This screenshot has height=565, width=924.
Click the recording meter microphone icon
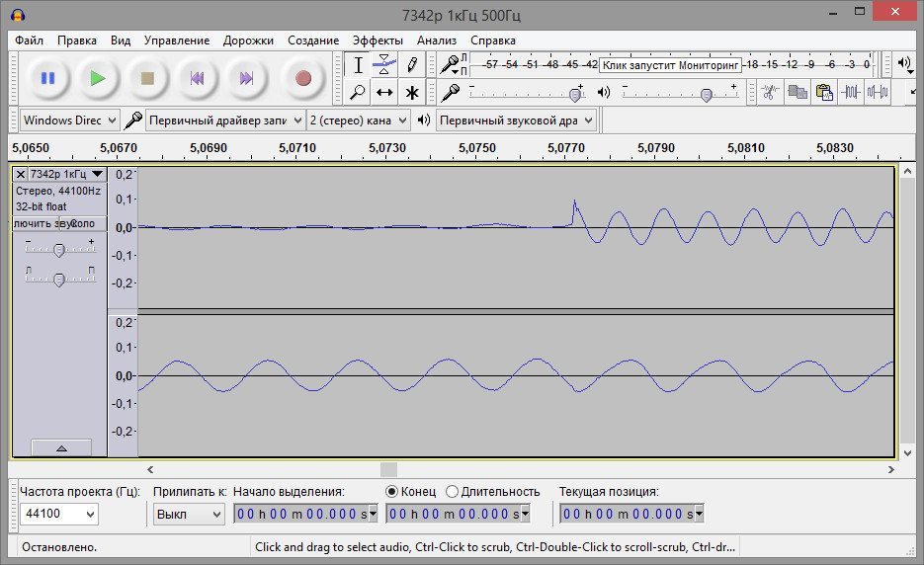pos(451,64)
